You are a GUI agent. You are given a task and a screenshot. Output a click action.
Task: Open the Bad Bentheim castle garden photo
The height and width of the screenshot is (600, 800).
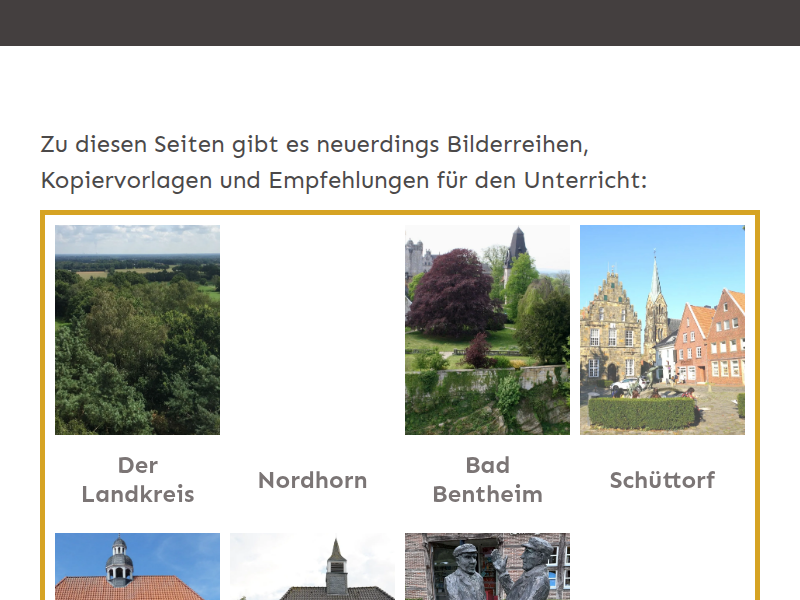pyautogui.click(x=487, y=329)
